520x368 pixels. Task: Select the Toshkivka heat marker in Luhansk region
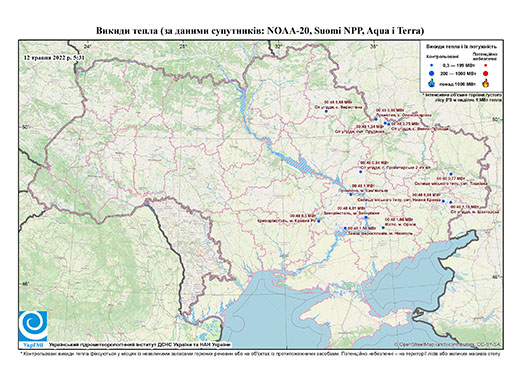pos(451,174)
